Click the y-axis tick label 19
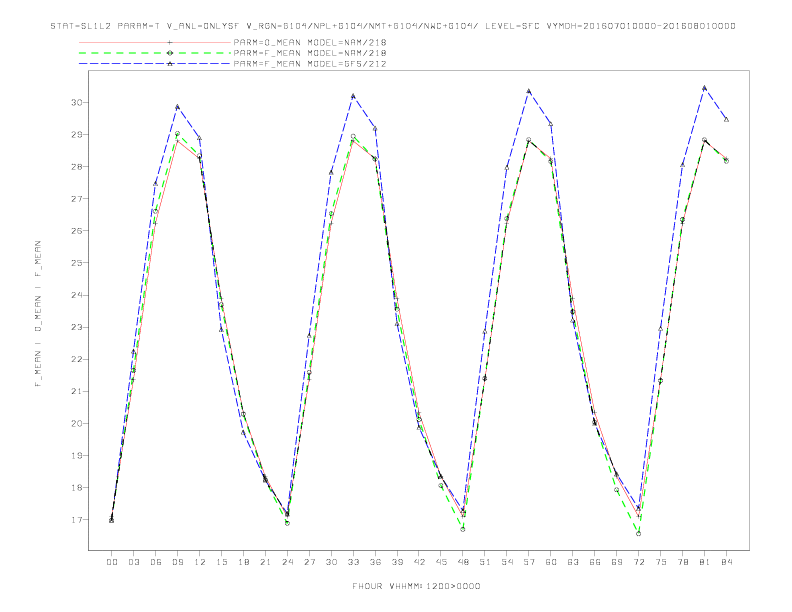Viewport: 792px width, 612px height. (x=77, y=455)
